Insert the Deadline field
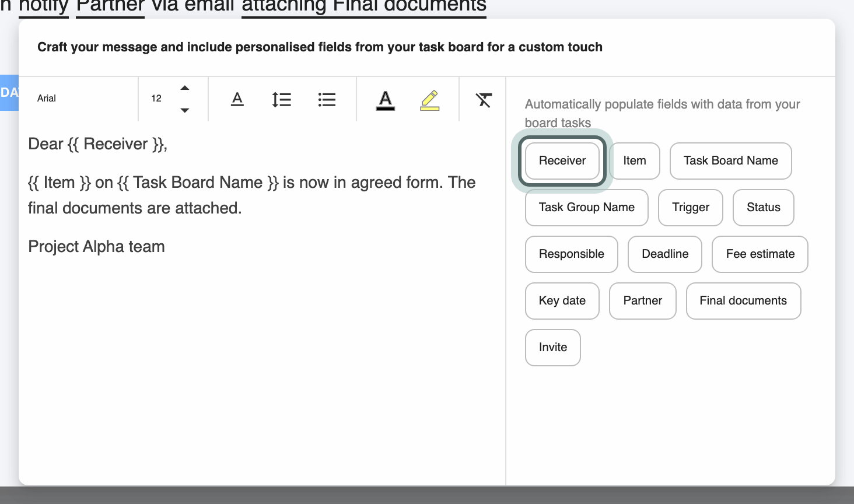The height and width of the screenshot is (504, 854). point(665,254)
